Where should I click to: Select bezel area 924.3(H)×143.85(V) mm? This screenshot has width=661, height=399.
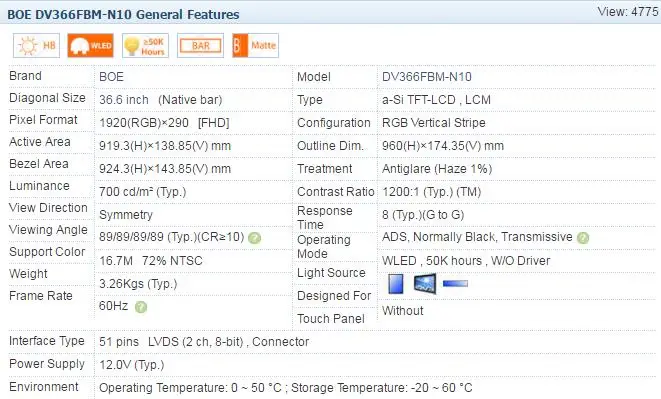pos(165,169)
